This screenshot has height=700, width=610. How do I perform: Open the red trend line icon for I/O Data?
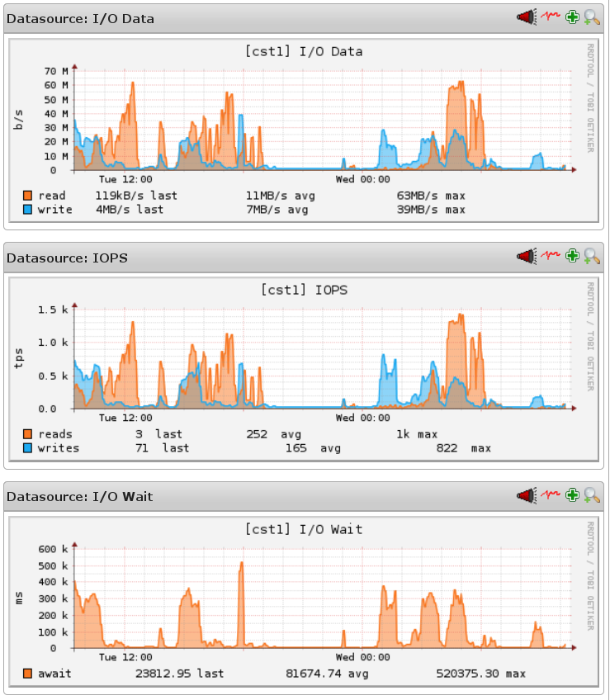click(550, 17)
